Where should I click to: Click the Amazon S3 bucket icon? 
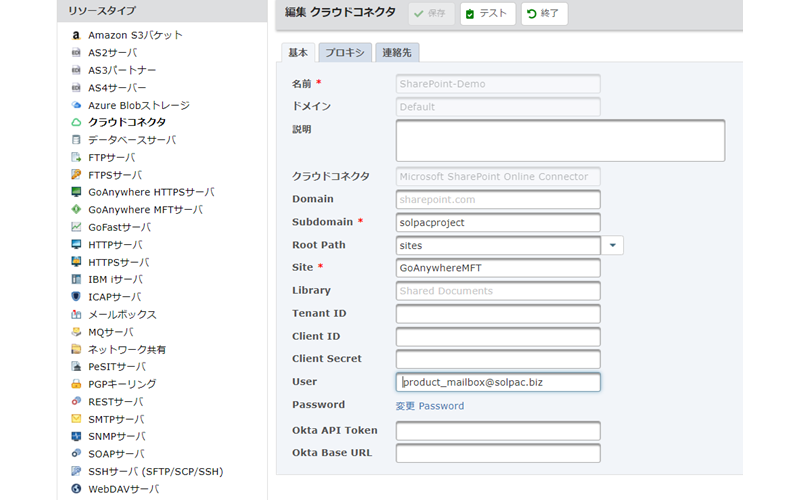[x=76, y=35]
